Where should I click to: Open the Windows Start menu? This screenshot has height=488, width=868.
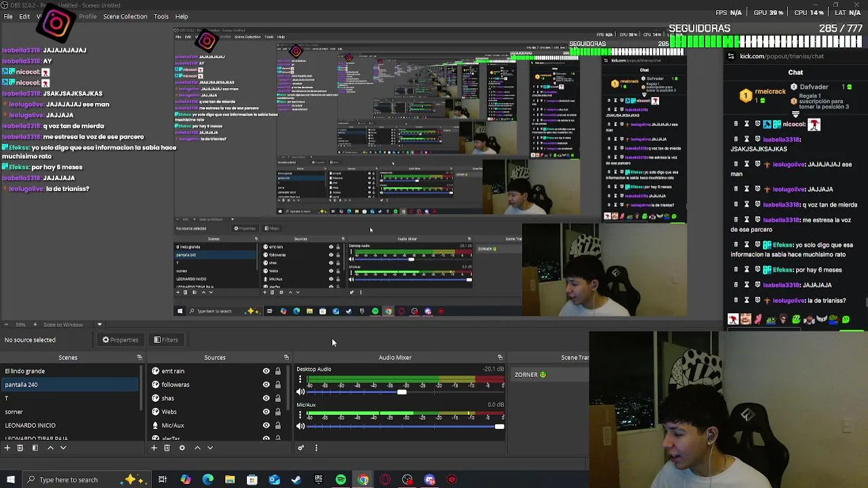point(10,480)
